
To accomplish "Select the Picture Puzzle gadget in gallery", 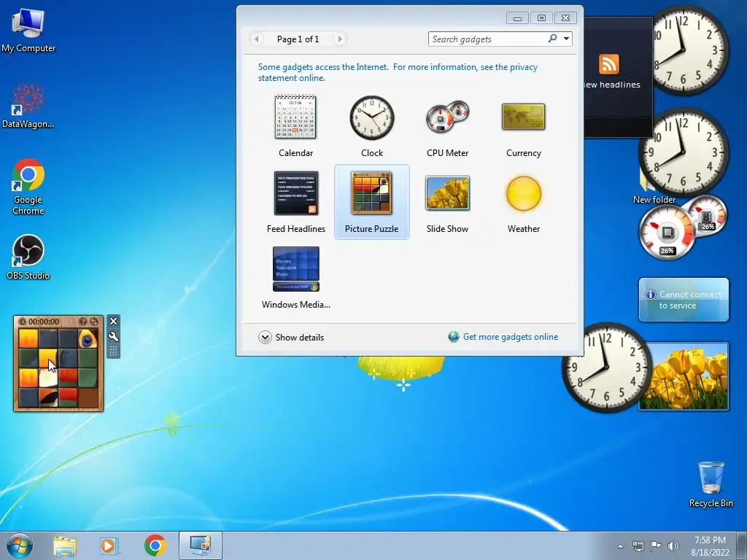I will (371, 202).
